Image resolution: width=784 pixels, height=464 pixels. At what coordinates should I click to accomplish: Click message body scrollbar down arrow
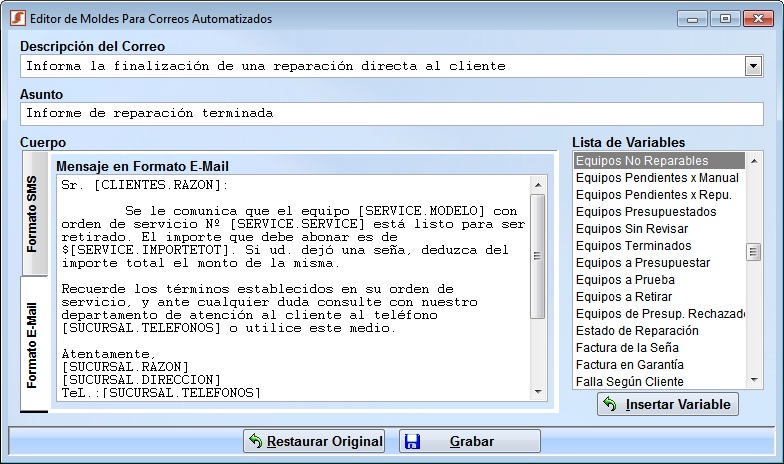(x=538, y=391)
